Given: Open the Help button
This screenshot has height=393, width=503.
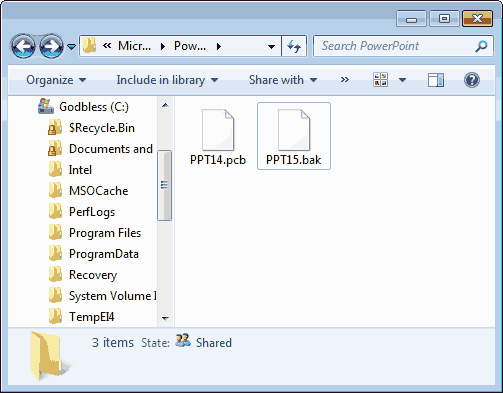Looking at the screenshot, I should coord(472,80).
